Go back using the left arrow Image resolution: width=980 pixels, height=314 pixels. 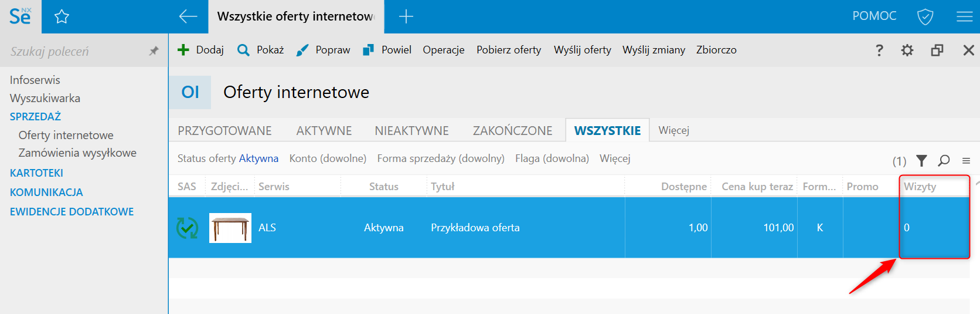click(x=188, y=16)
